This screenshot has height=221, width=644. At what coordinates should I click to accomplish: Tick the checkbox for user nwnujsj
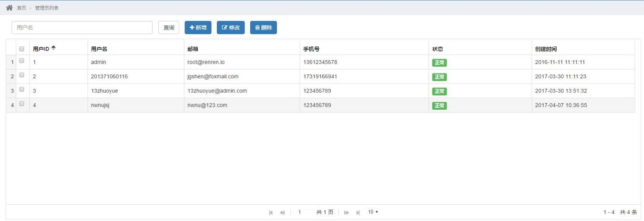tap(21, 104)
